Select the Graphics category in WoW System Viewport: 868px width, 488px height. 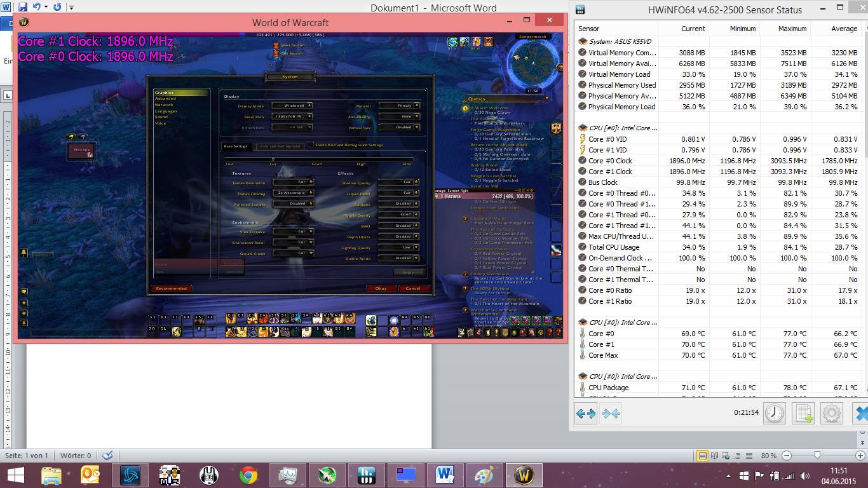pyautogui.click(x=181, y=93)
